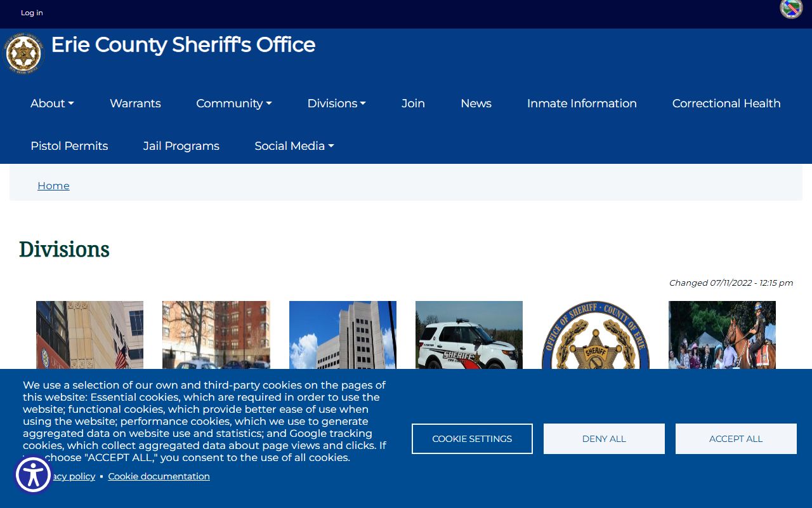Open the tall white tower thumbnail
Image resolution: width=812 pixels, height=508 pixels.
pyautogui.click(x=343, y=335)
